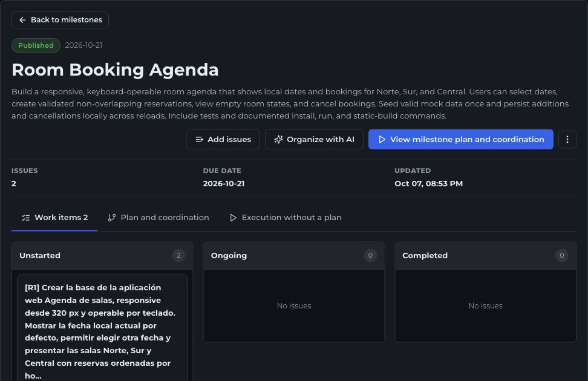The width and height of the screenshot is (588, 381).
Task: Click the Completed column count badge
Action: pyautogui.click(x=562, y=255)
